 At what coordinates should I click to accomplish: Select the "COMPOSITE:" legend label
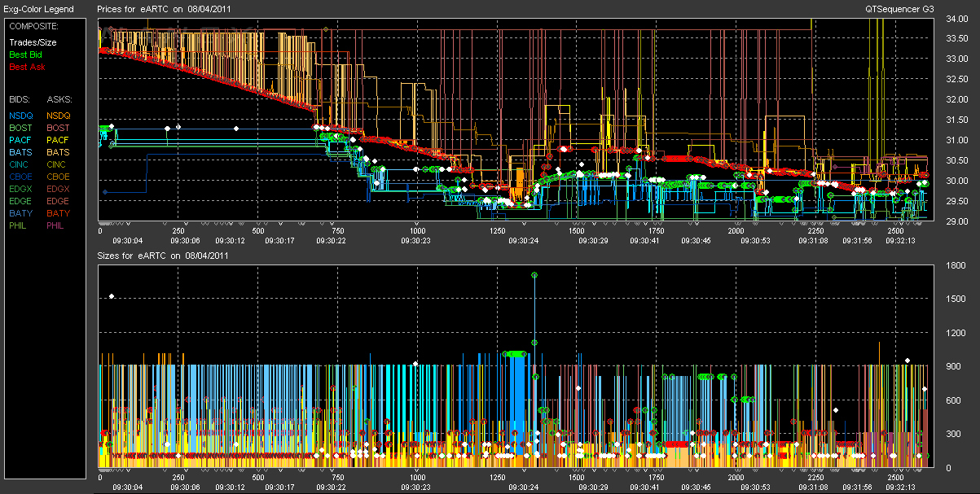[33, 26]
